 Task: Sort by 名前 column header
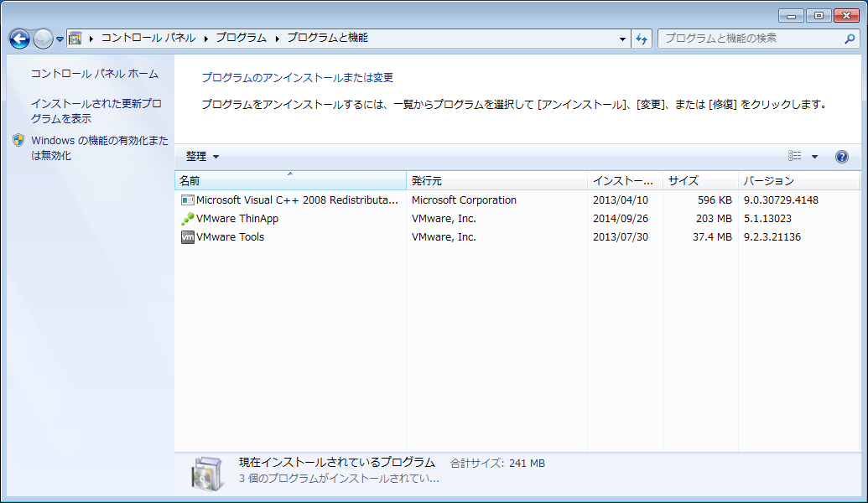(x=291, y=181)
